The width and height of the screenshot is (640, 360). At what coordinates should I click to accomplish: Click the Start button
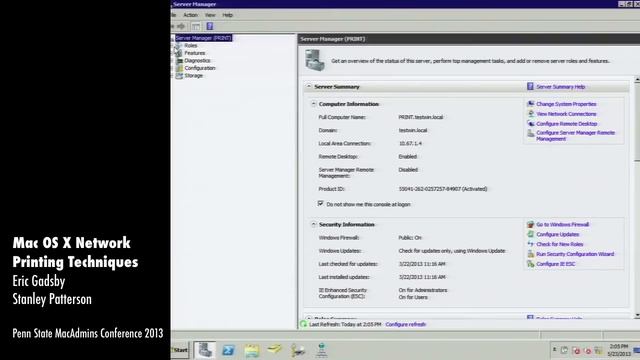coord(180,350)
